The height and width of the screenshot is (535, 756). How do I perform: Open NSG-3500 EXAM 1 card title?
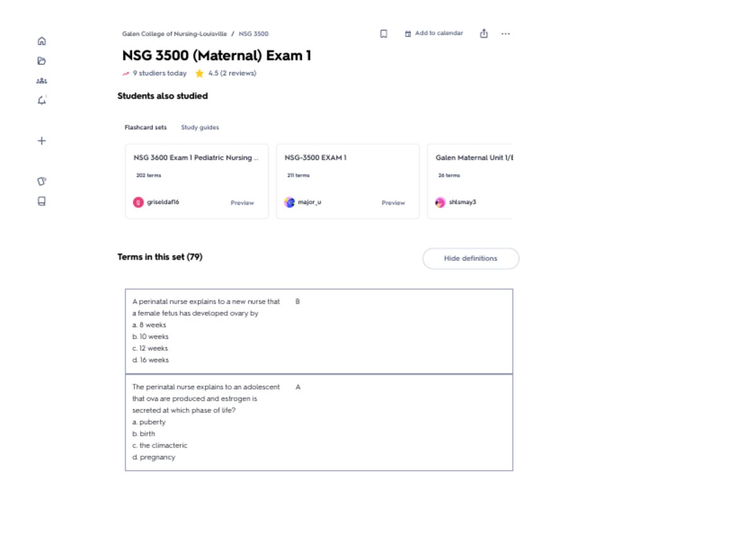point(316,158)
